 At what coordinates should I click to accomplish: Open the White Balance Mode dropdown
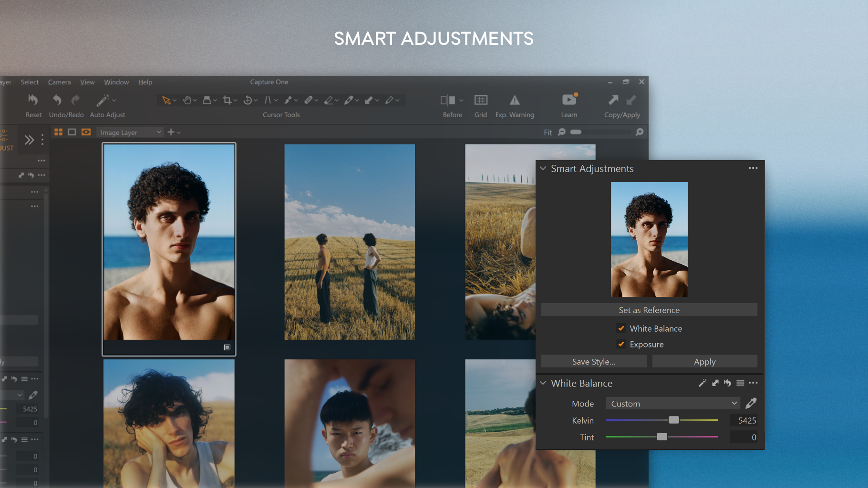pos(672,403)
